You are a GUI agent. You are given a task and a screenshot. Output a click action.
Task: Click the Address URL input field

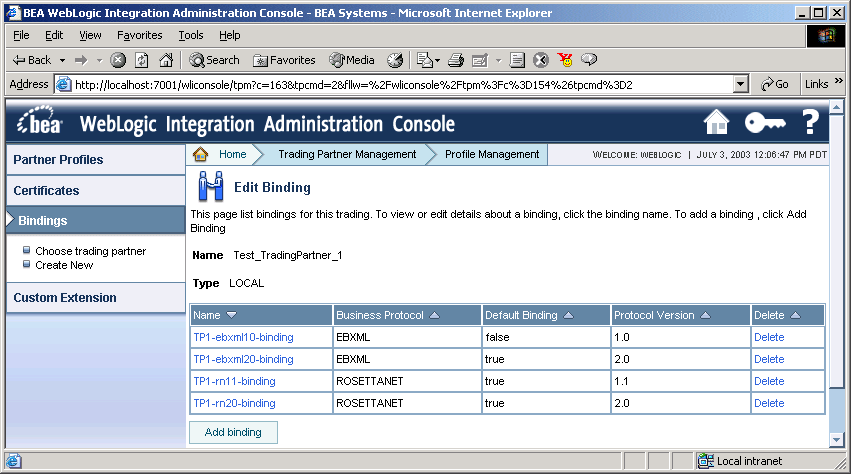click(403, 85)
